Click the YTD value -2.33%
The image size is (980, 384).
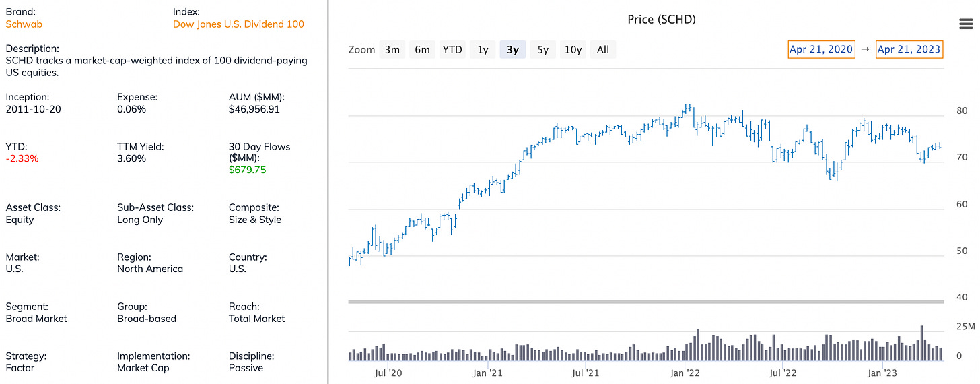tap(22, 158)
